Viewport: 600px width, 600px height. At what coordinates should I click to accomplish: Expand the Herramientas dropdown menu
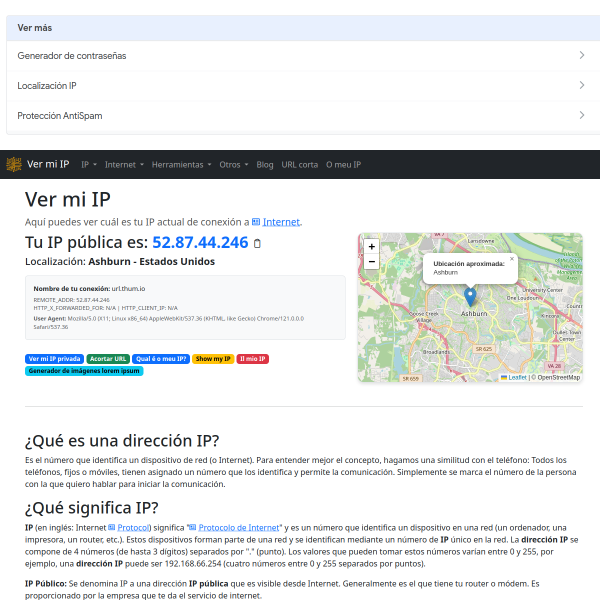[x=181, y=165]
